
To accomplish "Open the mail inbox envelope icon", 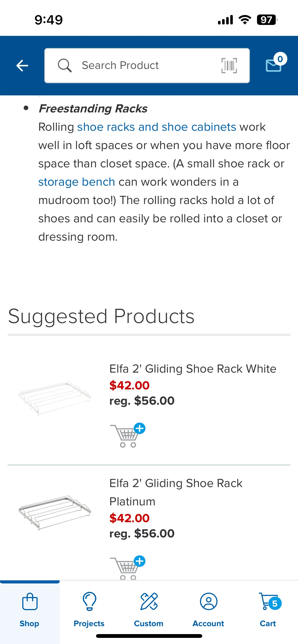I will pyautogui.click(x=274, y=65).
